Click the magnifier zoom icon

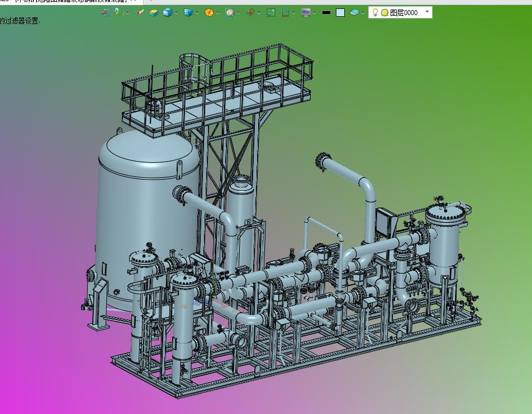[230, 13]
